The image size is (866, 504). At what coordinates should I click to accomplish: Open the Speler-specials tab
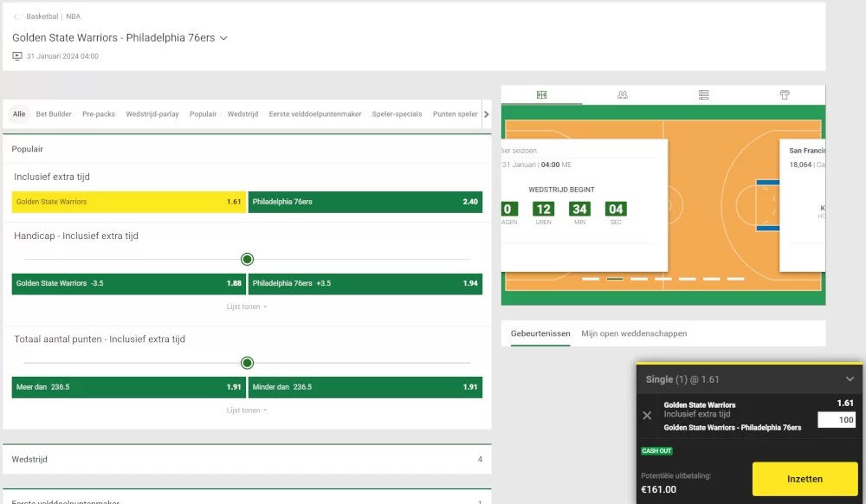397,114
